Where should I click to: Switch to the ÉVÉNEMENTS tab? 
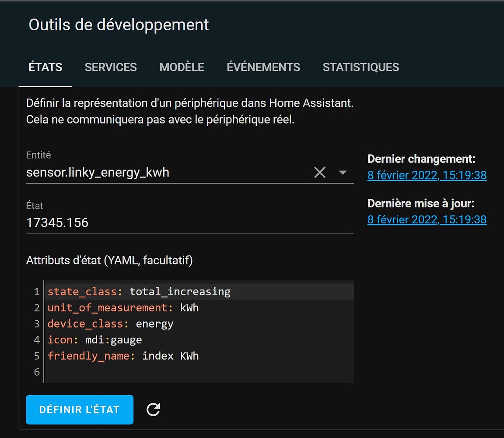tap(263, 67)
